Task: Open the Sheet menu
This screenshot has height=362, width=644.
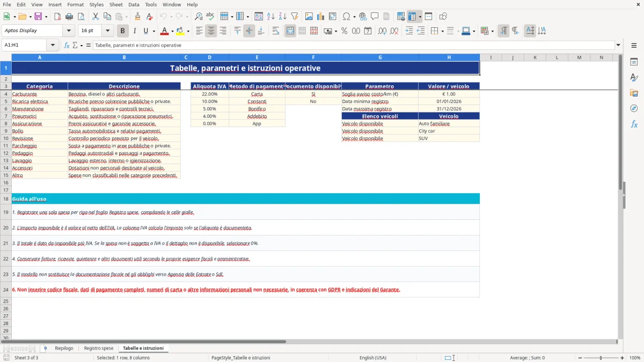Action: 116,4
